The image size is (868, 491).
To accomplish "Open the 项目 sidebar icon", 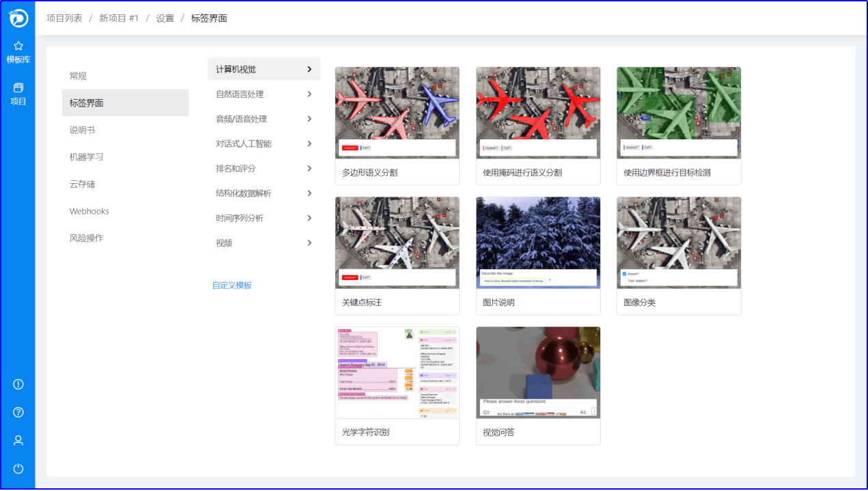I will pyautogui.click(x=18, y=87).
